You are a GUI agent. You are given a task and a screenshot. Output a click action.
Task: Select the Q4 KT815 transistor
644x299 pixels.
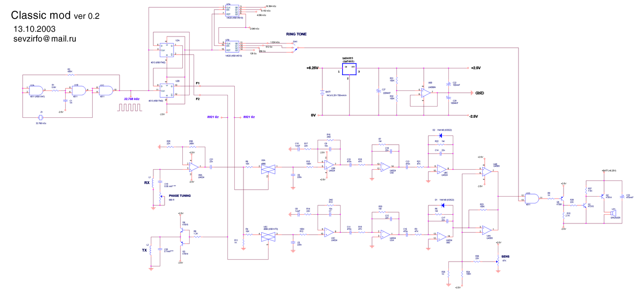pyautogui.click(x=182, y=230)
